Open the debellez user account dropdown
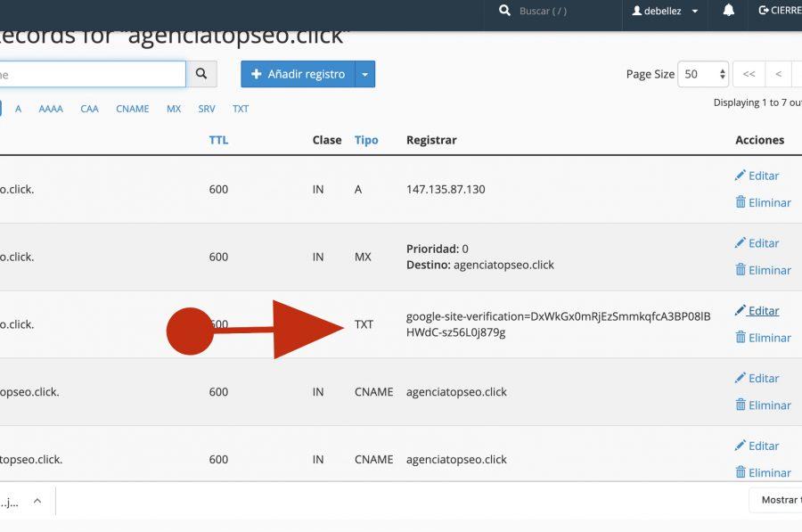The image size is (802, 532). click(665, 11)
